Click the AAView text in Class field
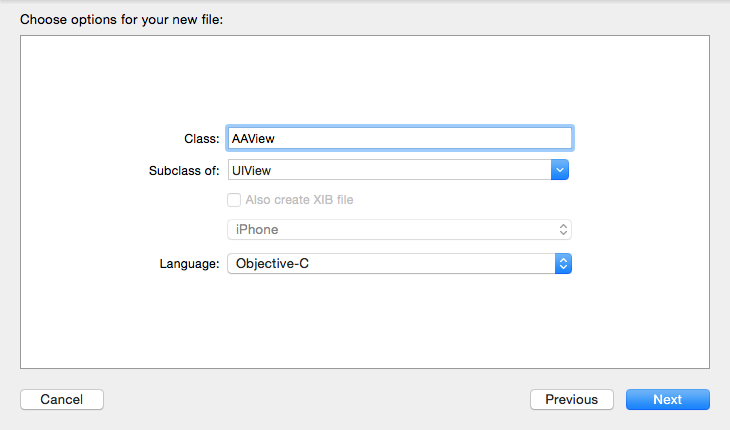This screenshot has width=730, height=430. point(253,138)
